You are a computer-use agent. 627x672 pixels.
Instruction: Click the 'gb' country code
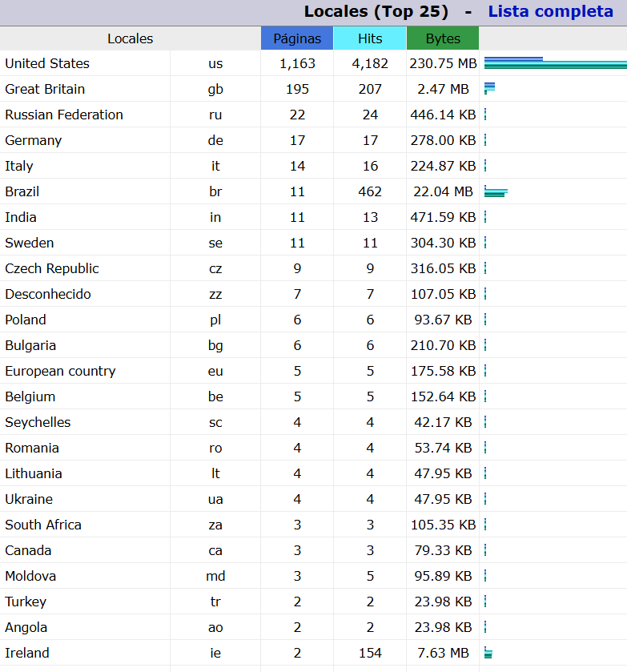pyautogui.click(x=215, y=89)
